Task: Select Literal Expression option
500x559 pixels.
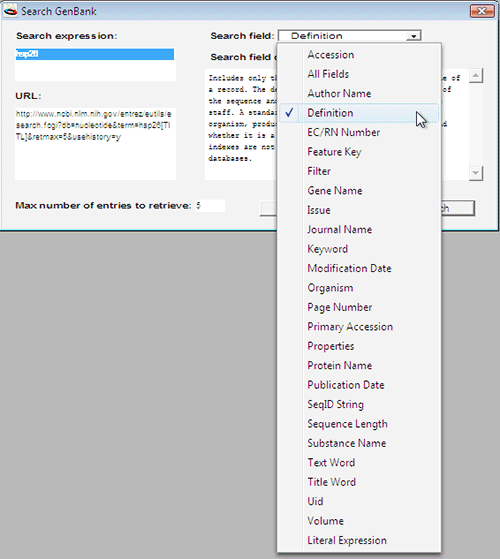Action: [x=359, y=540]
